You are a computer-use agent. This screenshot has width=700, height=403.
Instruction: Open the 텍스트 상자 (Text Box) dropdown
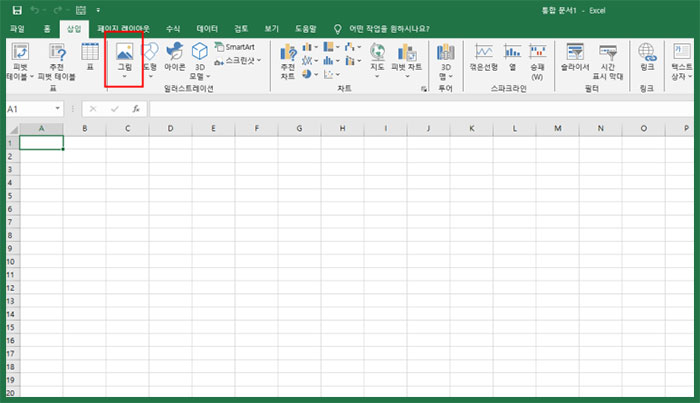pyautogui.click(x=682, y=62)
